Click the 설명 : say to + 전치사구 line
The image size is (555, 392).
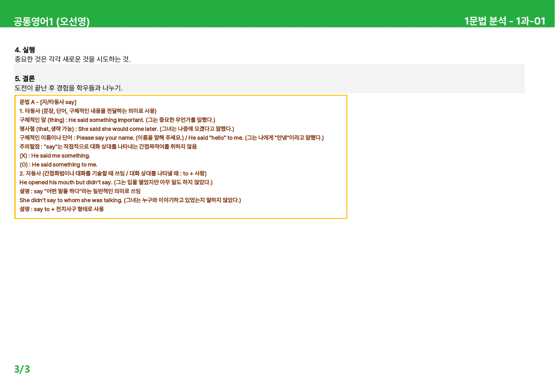62,209
